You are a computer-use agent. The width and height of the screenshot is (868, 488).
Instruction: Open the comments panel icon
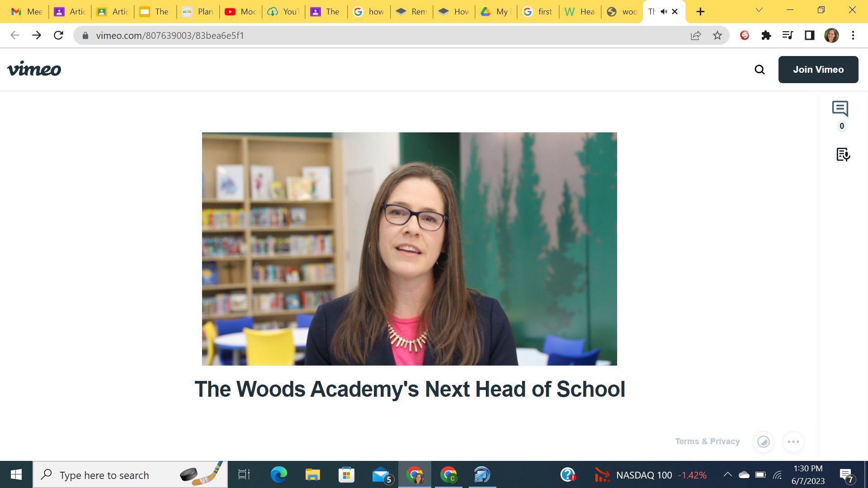(840, 108)
